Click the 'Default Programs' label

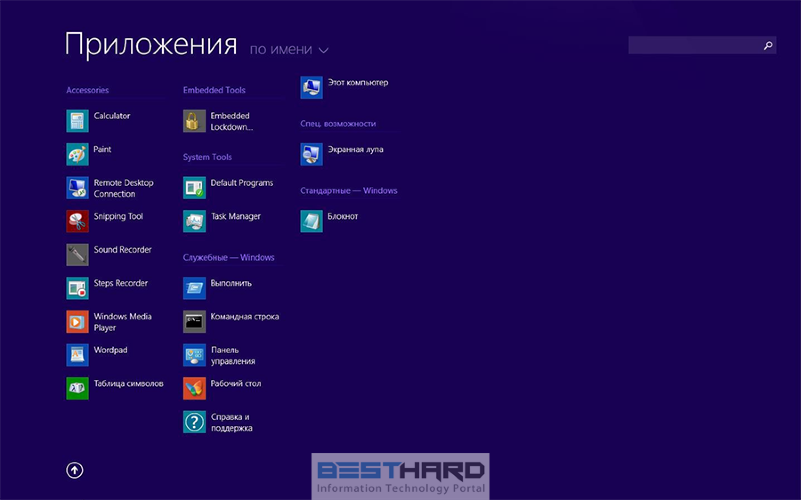(242, 183)
